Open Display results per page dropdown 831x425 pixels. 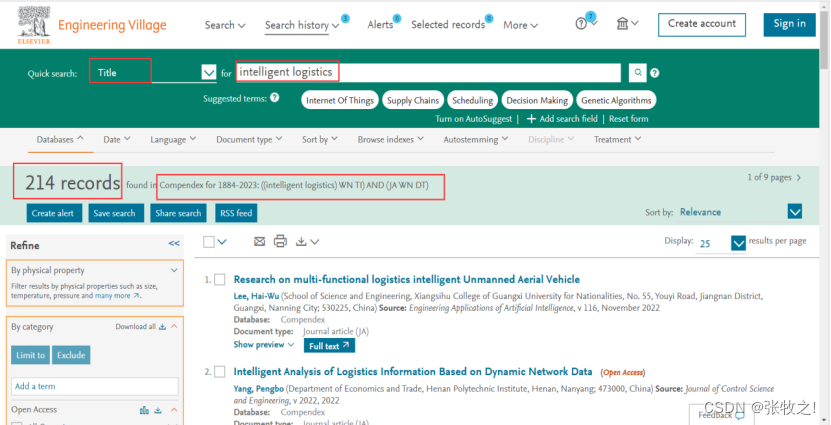[x=738, y=243]
